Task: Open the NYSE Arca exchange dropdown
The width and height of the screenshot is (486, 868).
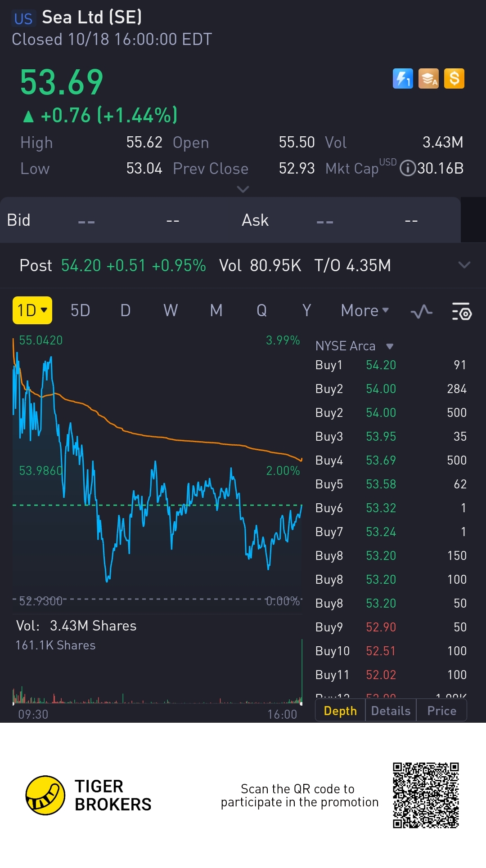Action: [355, 346]
